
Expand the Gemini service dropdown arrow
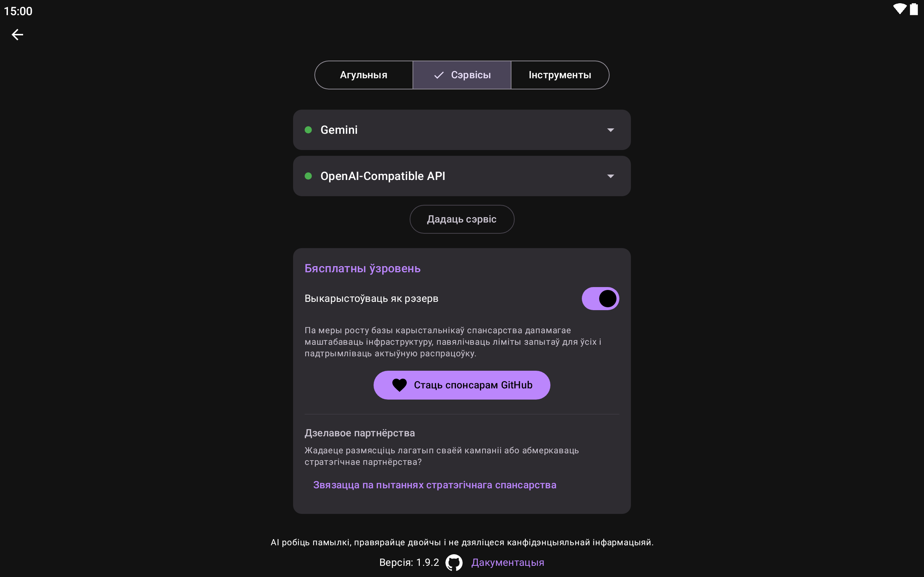[x=611, y=130]
